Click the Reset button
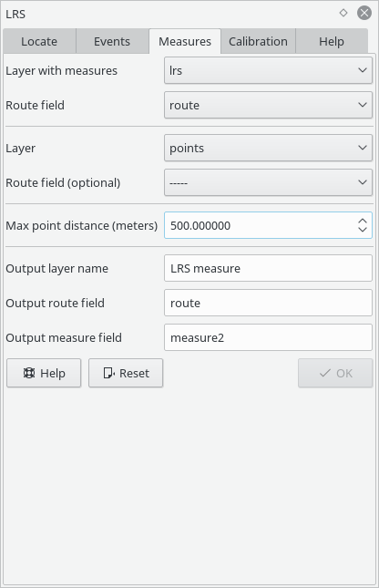379x588 pixels. 126,373
